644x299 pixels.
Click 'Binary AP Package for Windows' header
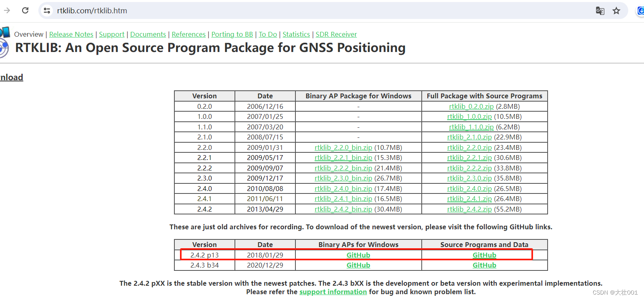358,96
